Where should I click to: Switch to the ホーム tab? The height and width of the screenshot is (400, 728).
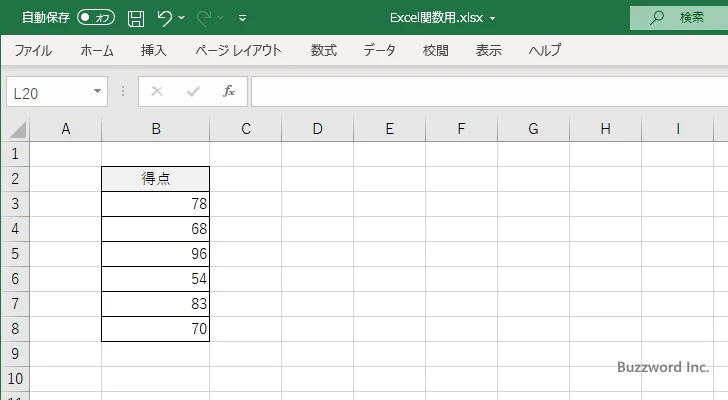coord(97,50)
